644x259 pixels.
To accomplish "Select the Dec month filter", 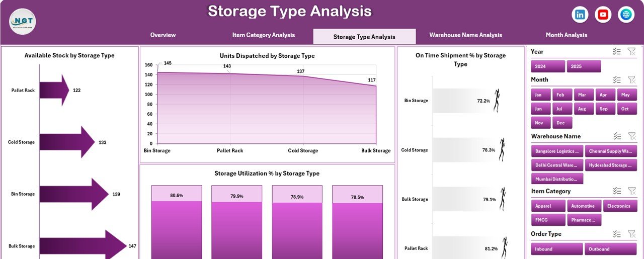I will point(562,122).
